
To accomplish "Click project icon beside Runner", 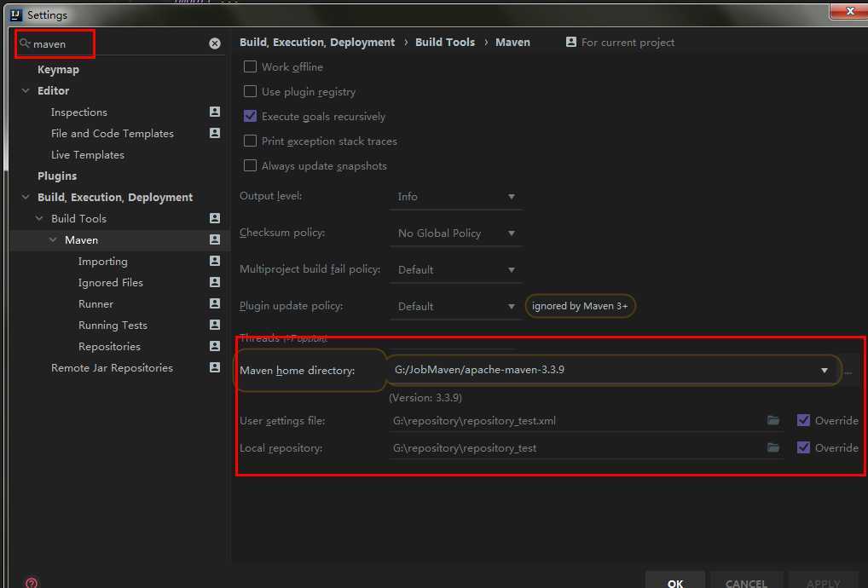I will pos(215,303).
